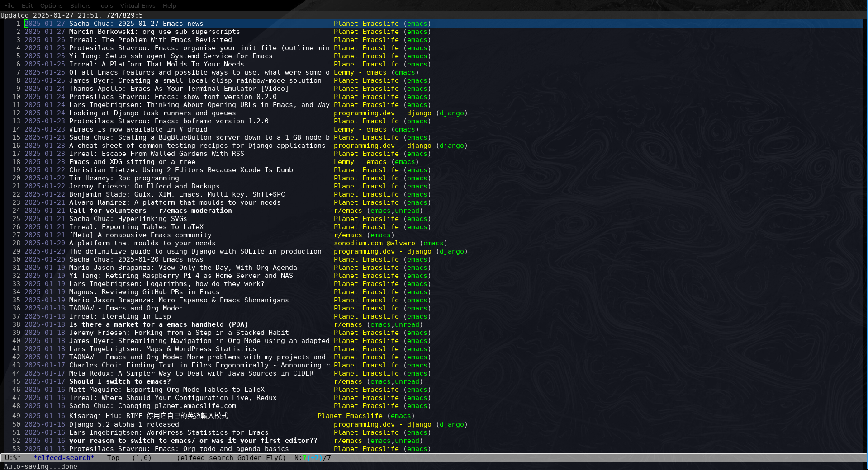Select entry 'Sacha Chua: 2025-01-27 Emacs news'

click(x=136, y=23)
